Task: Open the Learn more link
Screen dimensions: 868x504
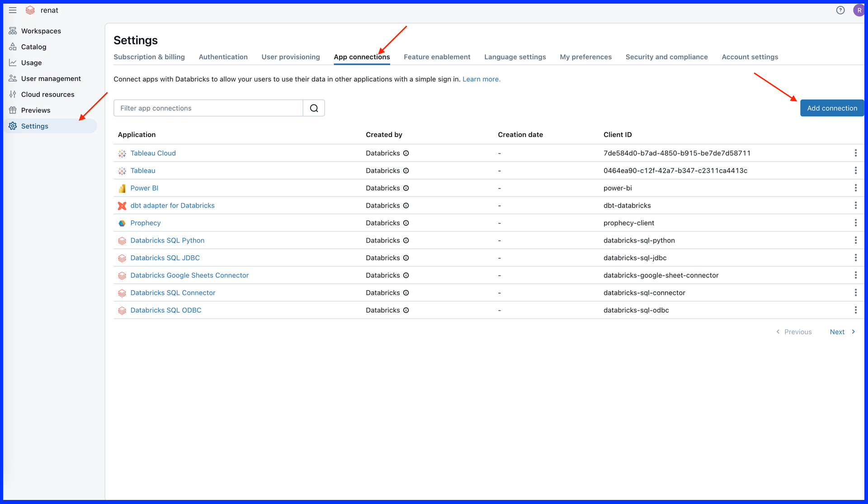Action: point(481,79)
